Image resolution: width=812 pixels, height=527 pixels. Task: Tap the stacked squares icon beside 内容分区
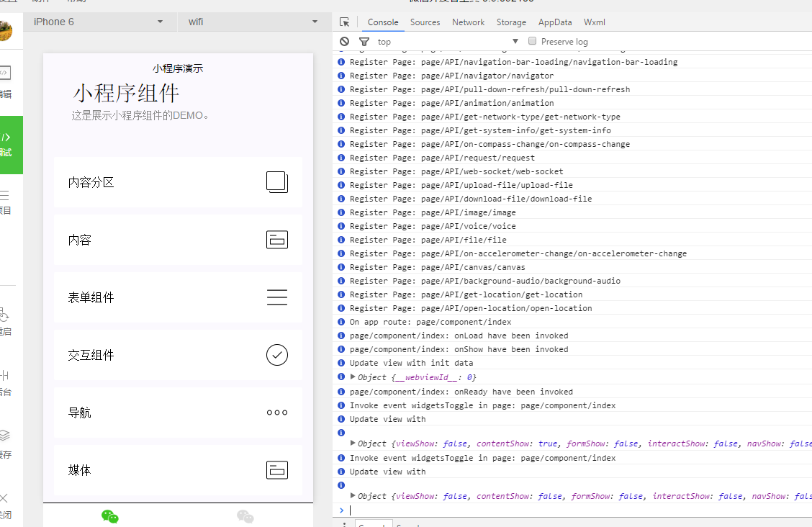pyautogui.click(x=277, y=182)
